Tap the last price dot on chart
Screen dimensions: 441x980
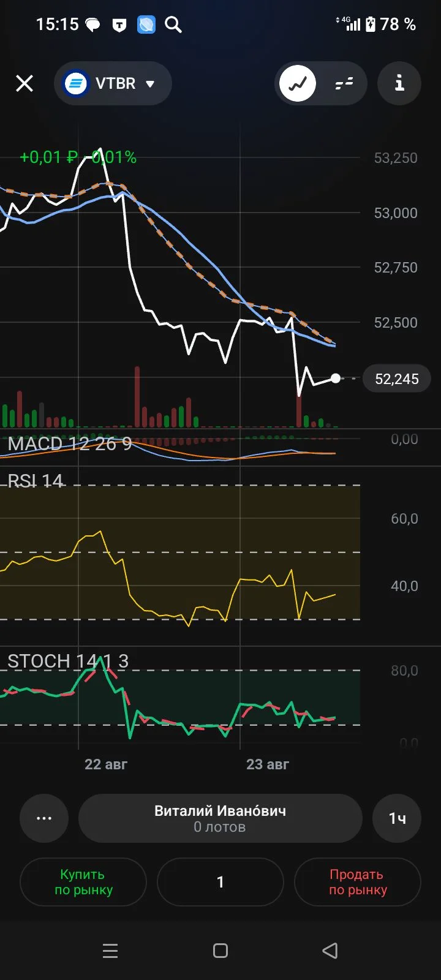tap(336, 379)
